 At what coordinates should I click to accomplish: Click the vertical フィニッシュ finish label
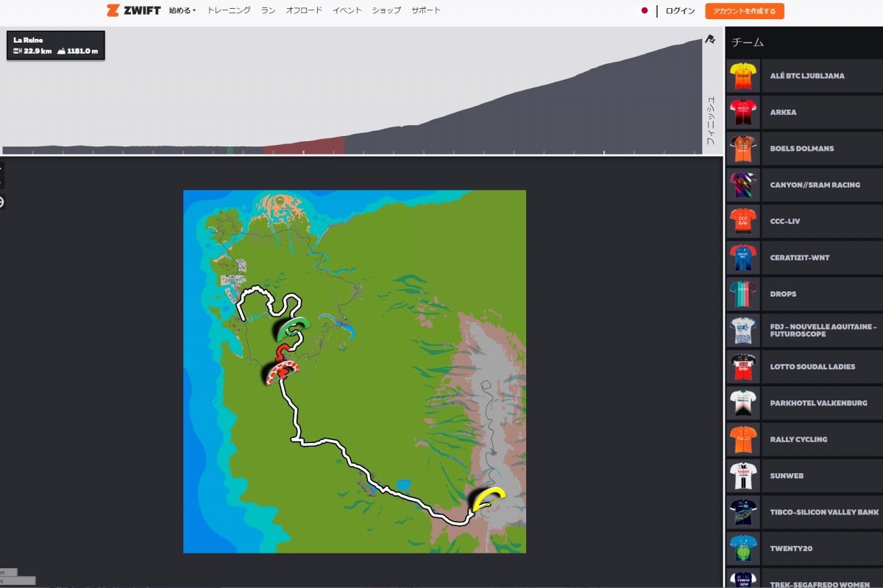710,119
